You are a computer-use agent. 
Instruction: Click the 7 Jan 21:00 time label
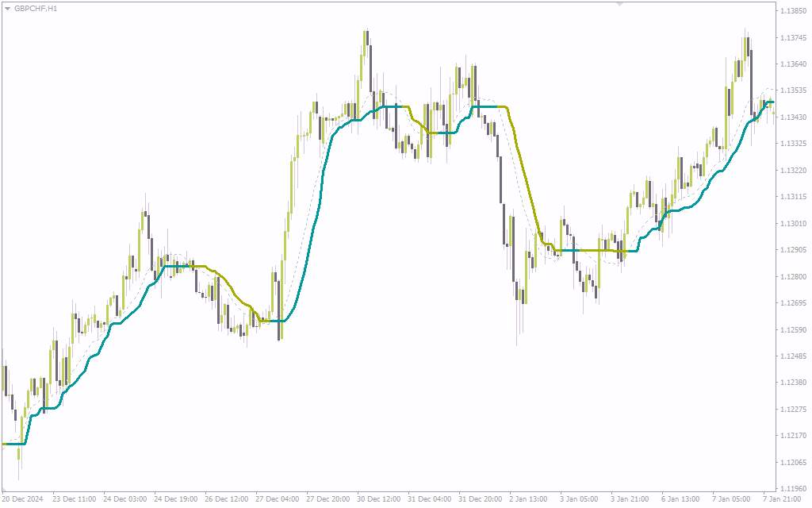click(782, 499)
